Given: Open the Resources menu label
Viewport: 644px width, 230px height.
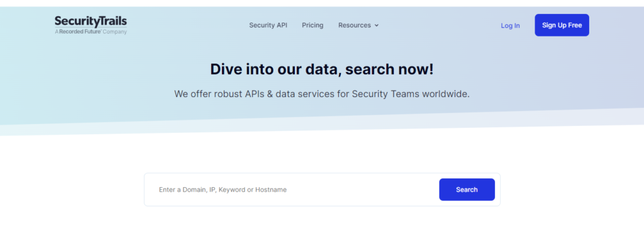Looking at the screenshot, I should [x=355, y=25].
